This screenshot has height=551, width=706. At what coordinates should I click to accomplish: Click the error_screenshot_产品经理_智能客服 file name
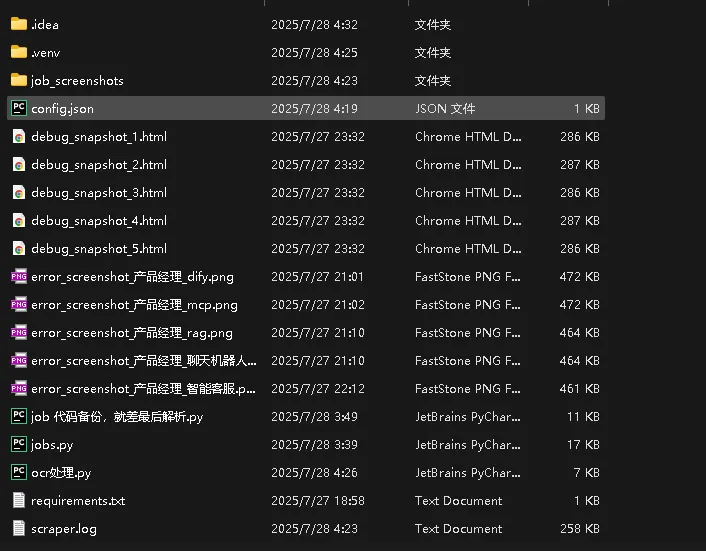(144, 388)
